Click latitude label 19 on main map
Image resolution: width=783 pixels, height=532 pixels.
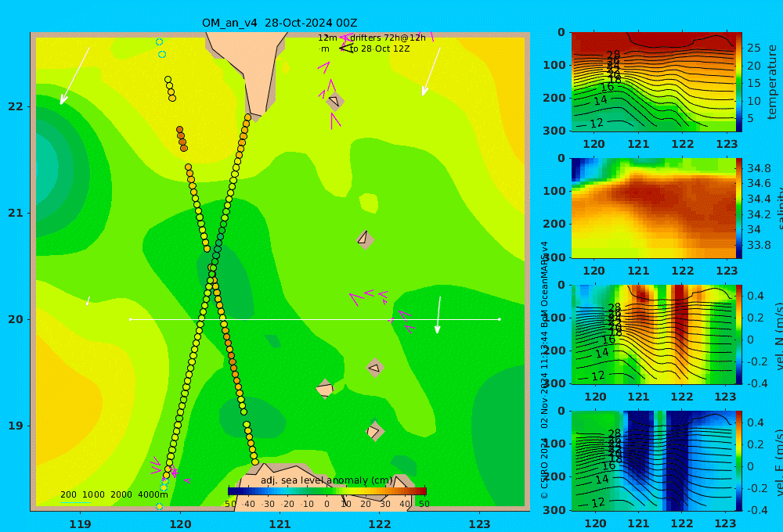point(16,426)
